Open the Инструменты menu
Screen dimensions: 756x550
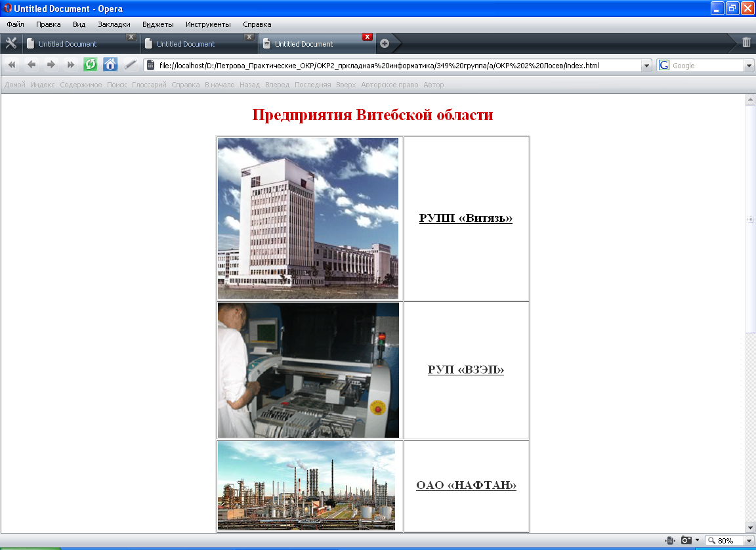(x=208, y=24)
